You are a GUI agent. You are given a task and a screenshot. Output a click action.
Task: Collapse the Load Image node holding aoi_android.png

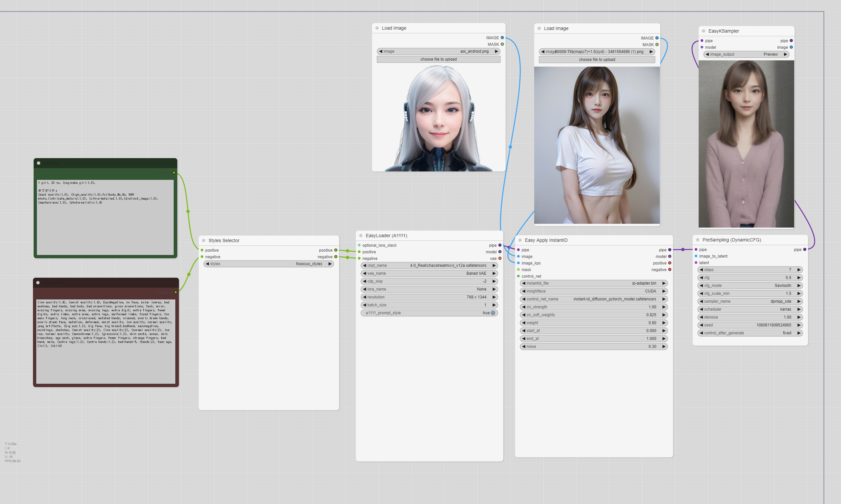[x=377, y=28]
